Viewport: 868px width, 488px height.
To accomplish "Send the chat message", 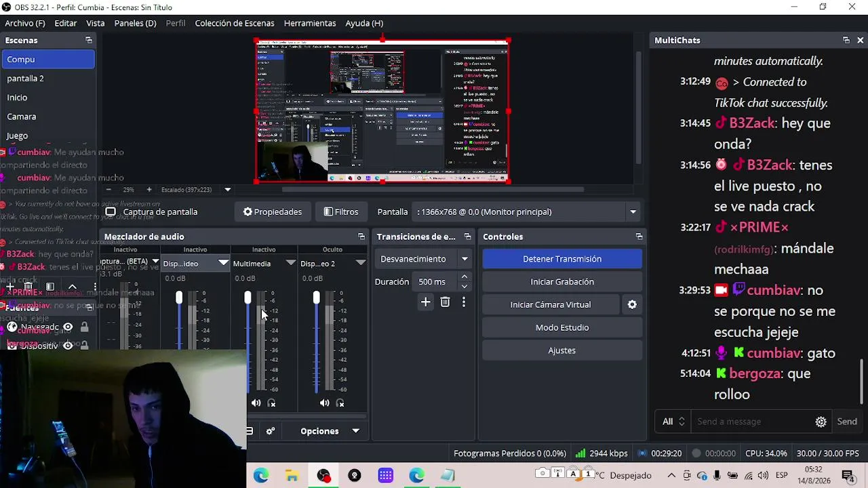I will pyautogui.click(x=847, y=422).
